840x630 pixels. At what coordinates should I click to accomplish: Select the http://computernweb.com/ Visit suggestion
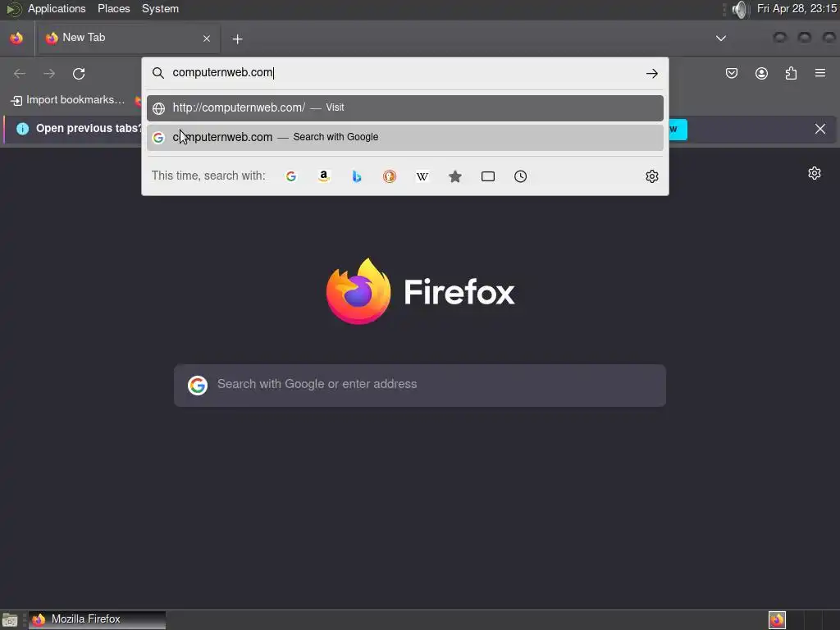(405, 107)
